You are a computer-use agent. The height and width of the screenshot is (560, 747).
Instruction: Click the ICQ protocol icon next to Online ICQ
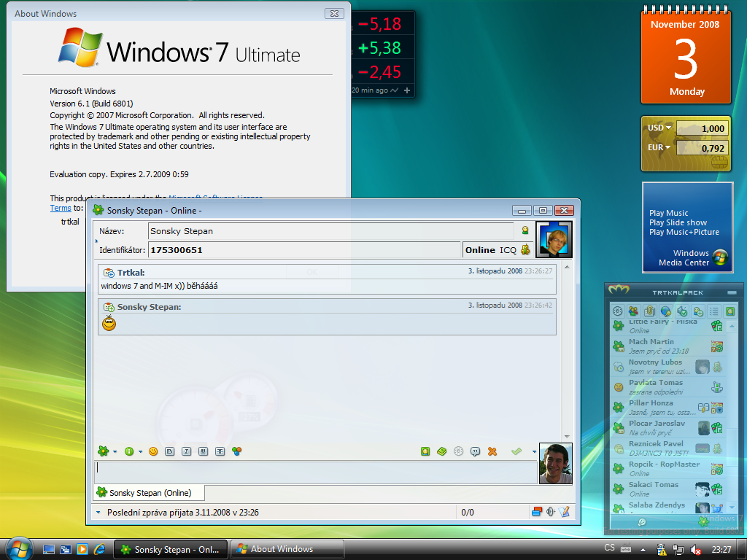point(525,249)
